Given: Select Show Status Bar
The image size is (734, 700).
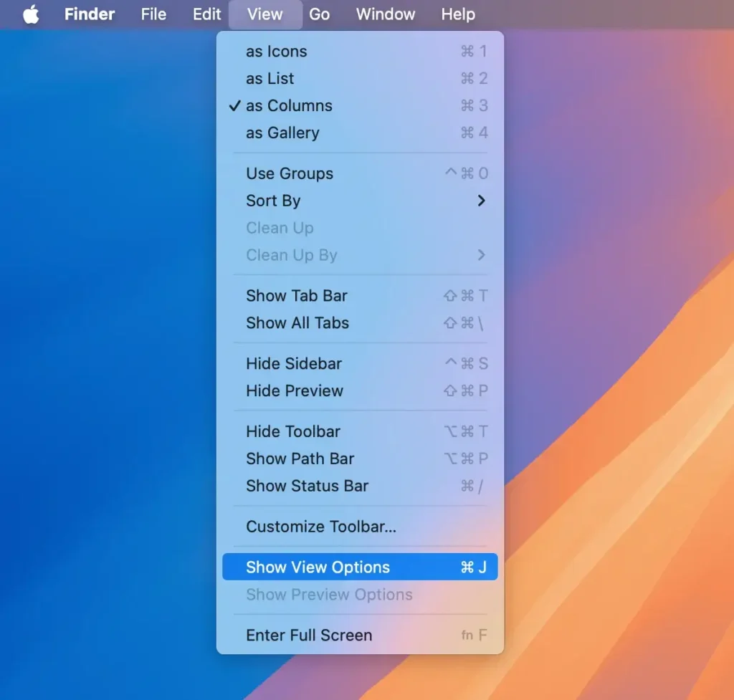Looking at the screenshot, I should pos(360,486).
